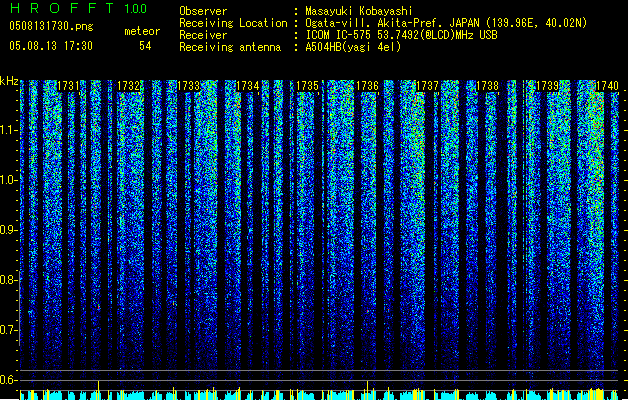This screenshot has height=400, width=629.
Task: Click the meteor count 54
Action: (145, 46)
